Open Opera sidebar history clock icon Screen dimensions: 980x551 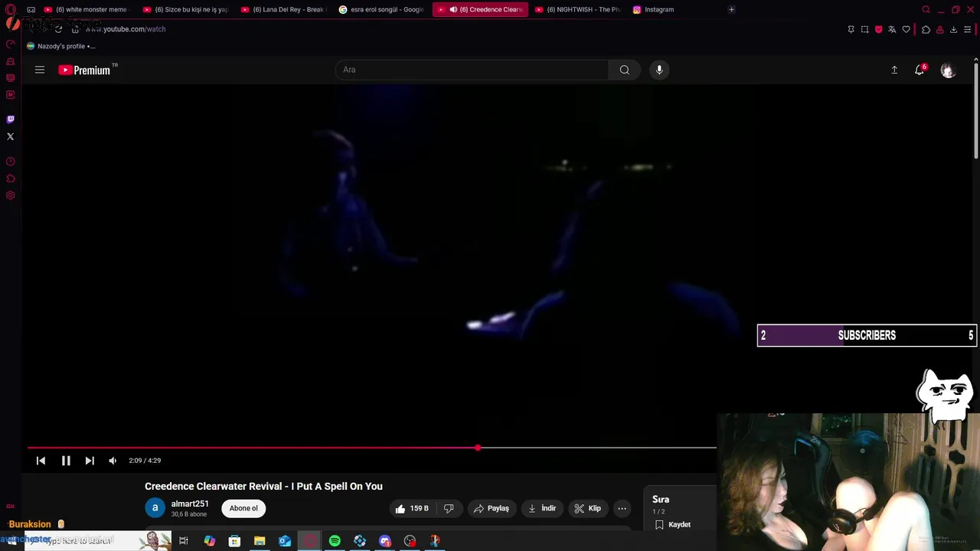pos(11,161)
